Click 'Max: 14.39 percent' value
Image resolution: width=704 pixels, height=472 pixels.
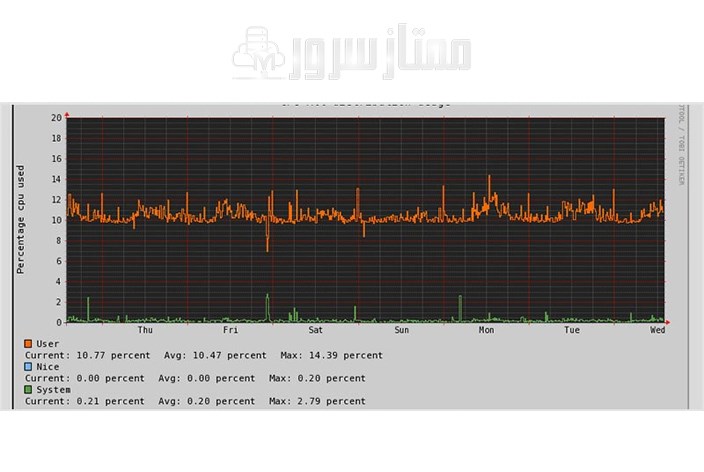click(x=331, y=355)
